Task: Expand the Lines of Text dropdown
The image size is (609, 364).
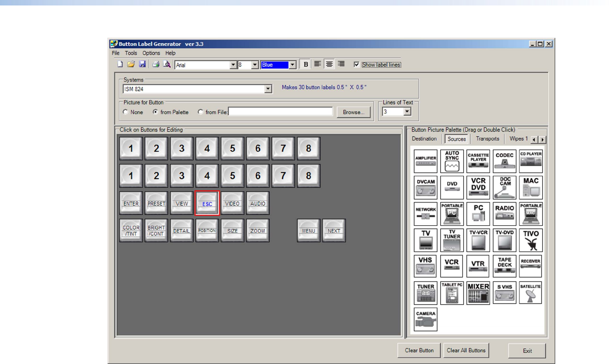Action: (408, 112)
